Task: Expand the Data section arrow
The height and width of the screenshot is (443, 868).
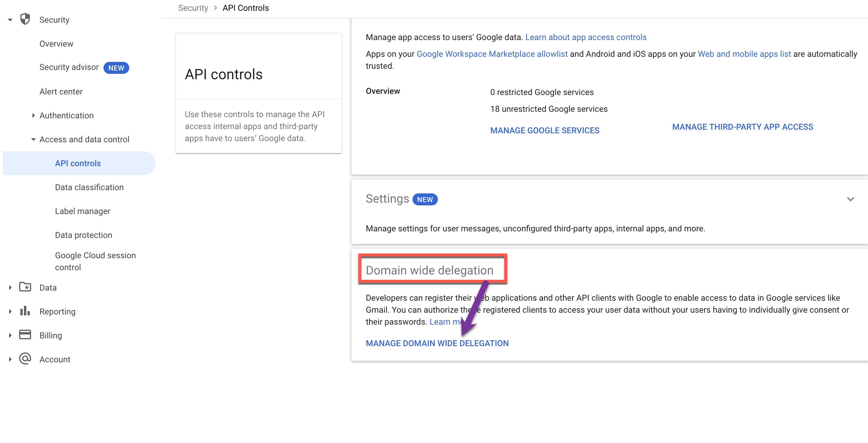Action: [10, 288]
